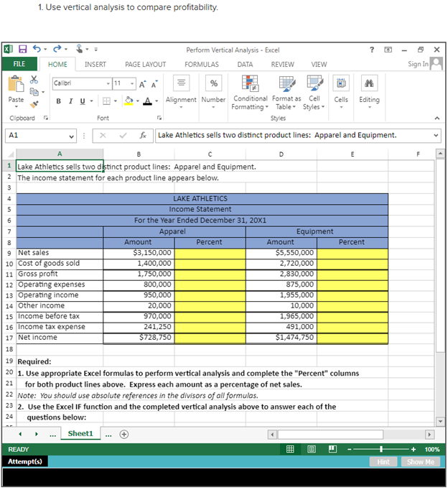Switch to Page Layout view in status bar
The width and height of the screenshot is (448, 490).
[x=311, y=449]
